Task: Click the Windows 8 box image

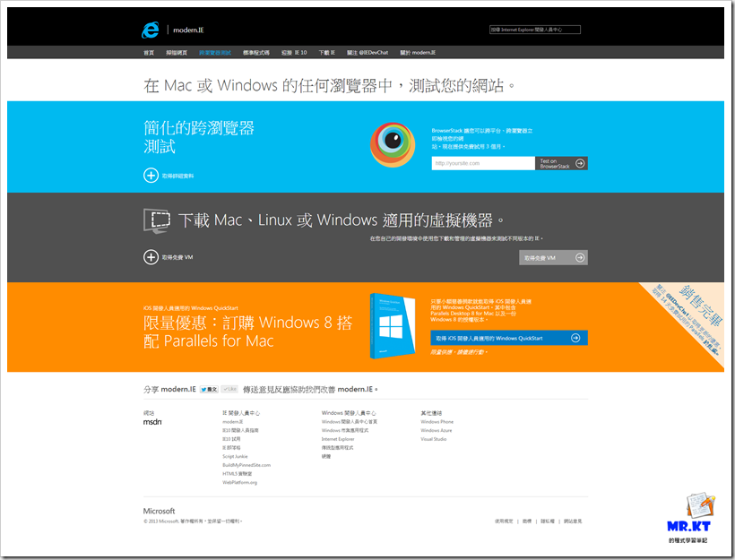Action: 393,326
